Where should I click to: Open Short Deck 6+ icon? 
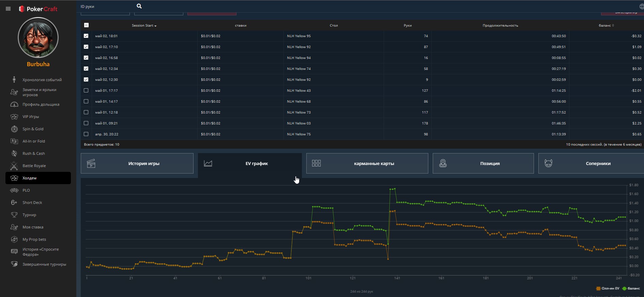click(x=14, y=203)
